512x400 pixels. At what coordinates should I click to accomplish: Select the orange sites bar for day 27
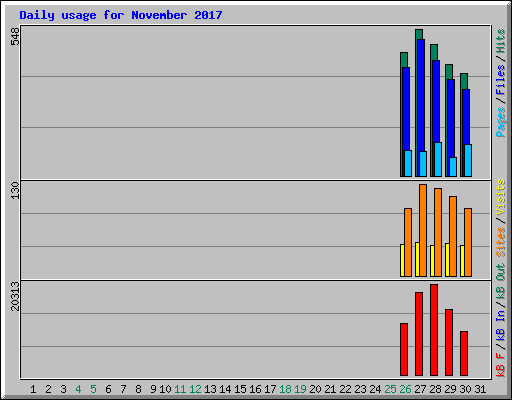pyautogui.click(x=423, y=230)
